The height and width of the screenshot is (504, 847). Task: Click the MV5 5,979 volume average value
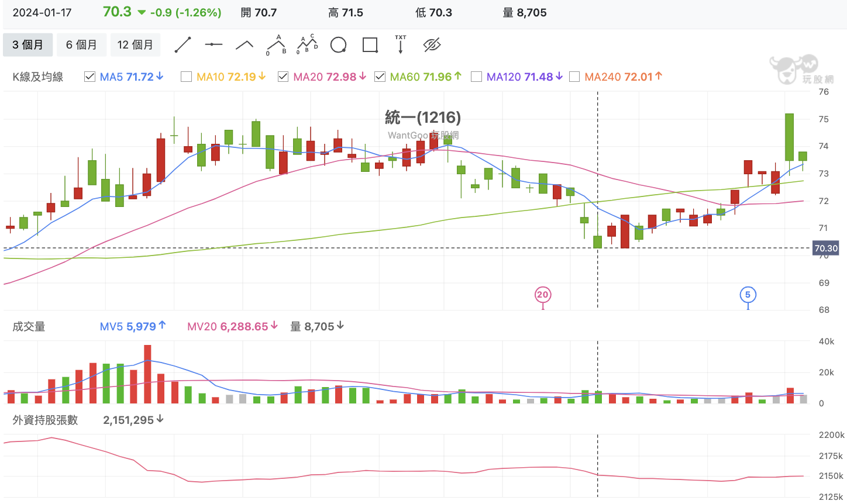click(x=133, y=326)
